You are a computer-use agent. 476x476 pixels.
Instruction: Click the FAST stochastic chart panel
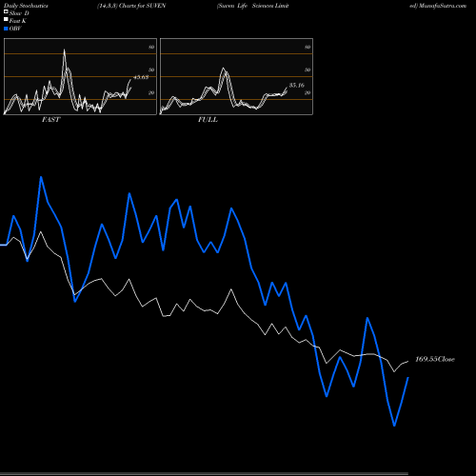(x=80, y=76)
